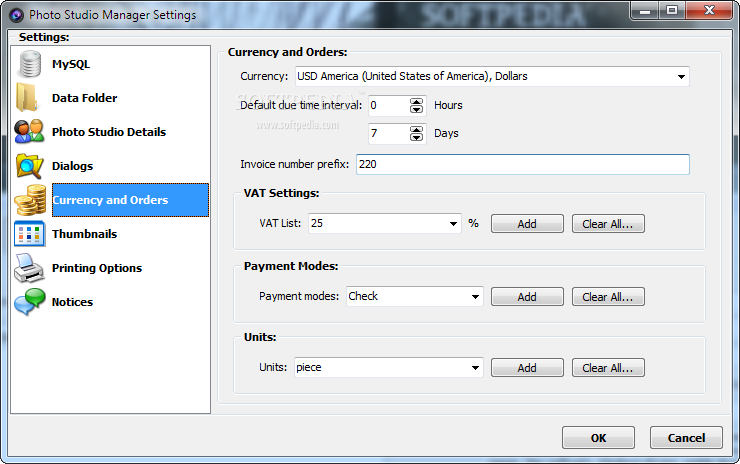Click the Notices speech bubbles icon
The image size is (740, 464).
tap(30, 302)
